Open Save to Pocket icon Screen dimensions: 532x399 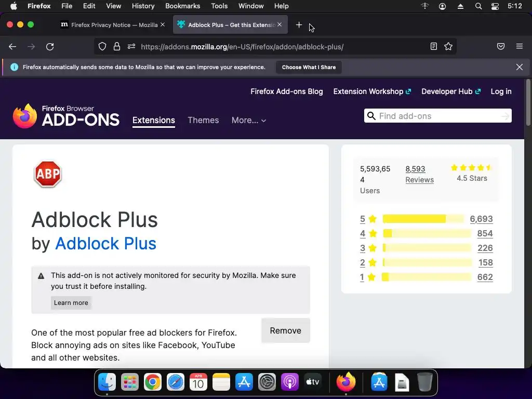click(x=501, y=46)
